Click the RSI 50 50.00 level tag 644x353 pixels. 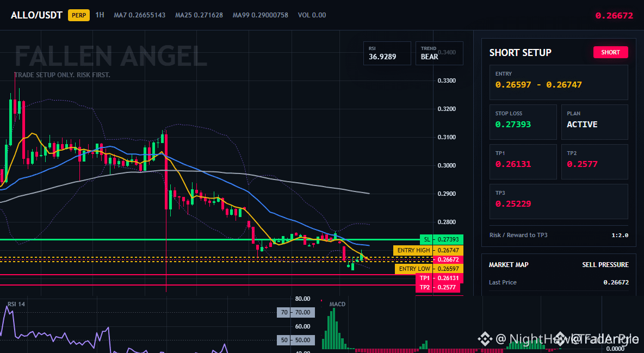coord(296,340)
